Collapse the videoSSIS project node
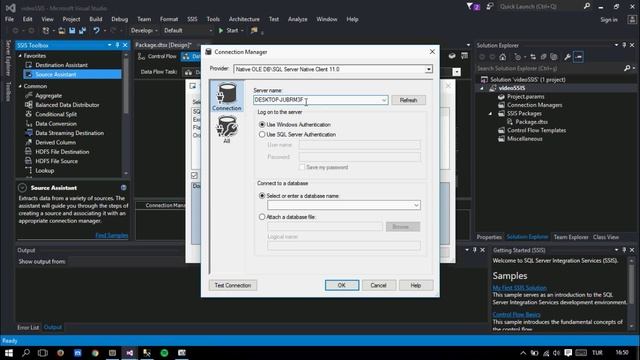Screen dimensions: 640x360 click(482, 88)
